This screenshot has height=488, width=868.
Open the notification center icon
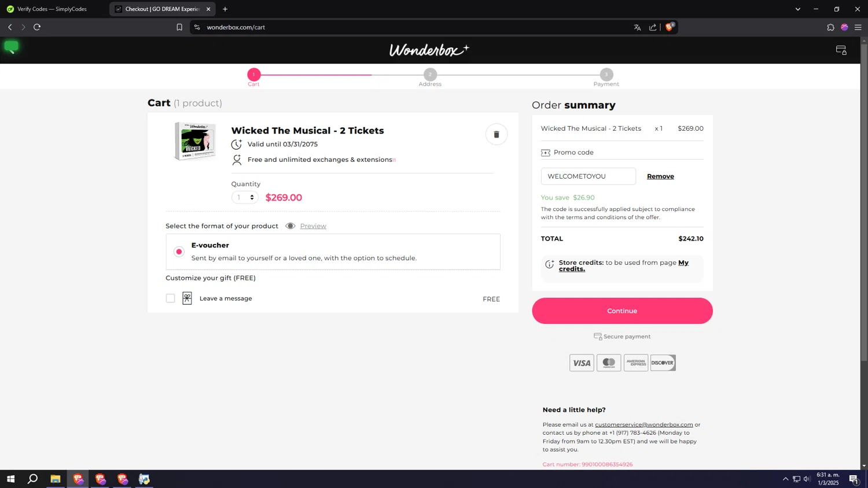tap(854, 479)
